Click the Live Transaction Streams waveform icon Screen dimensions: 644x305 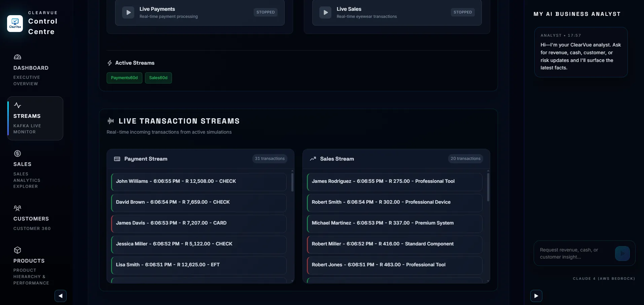click(x=111, y=121)
